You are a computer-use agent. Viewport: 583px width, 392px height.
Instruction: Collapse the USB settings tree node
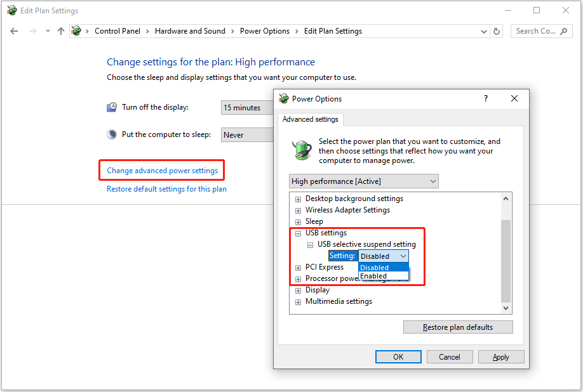pos(298,233)
